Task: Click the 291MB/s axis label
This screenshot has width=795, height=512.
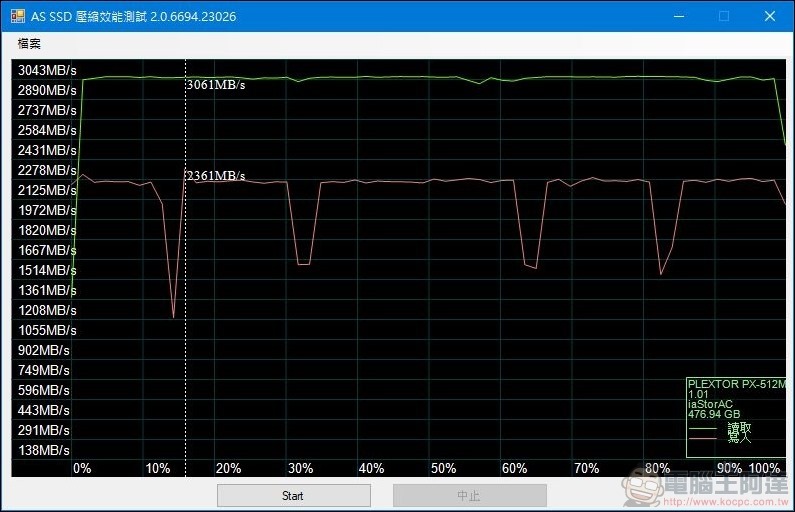Action: click(x=44, y=430)
